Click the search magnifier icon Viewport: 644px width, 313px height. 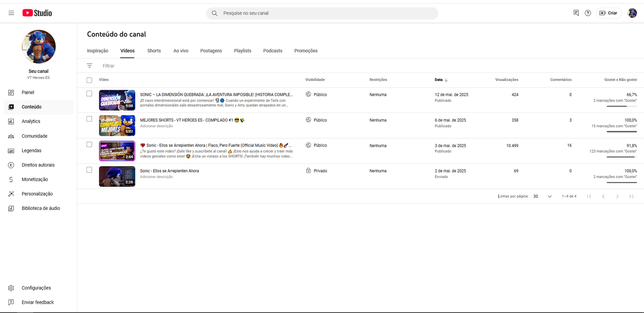(215, 13)
